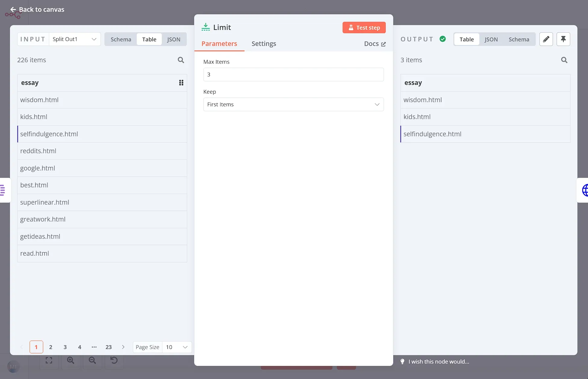Open the Settings tab
This screenshot has width=588, height=379.
point(264,44)
